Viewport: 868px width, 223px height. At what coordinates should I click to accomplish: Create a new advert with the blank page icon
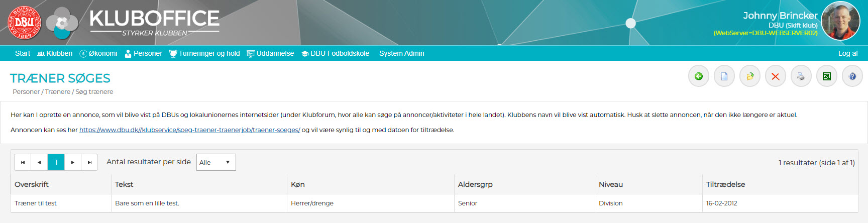point(724,76)
